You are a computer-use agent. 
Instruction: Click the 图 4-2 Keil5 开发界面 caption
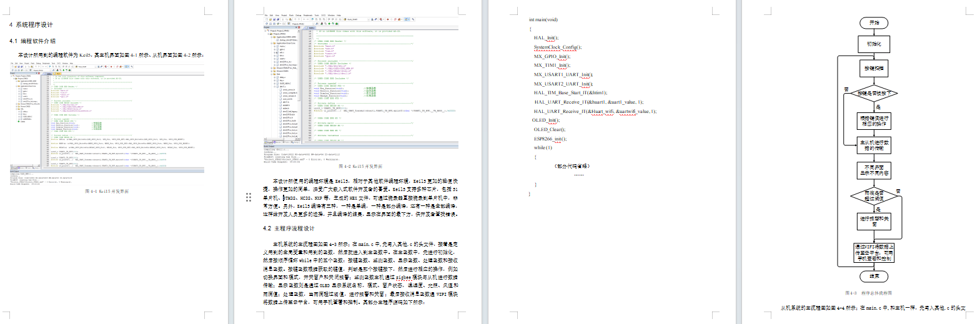(x=360, y=167)
